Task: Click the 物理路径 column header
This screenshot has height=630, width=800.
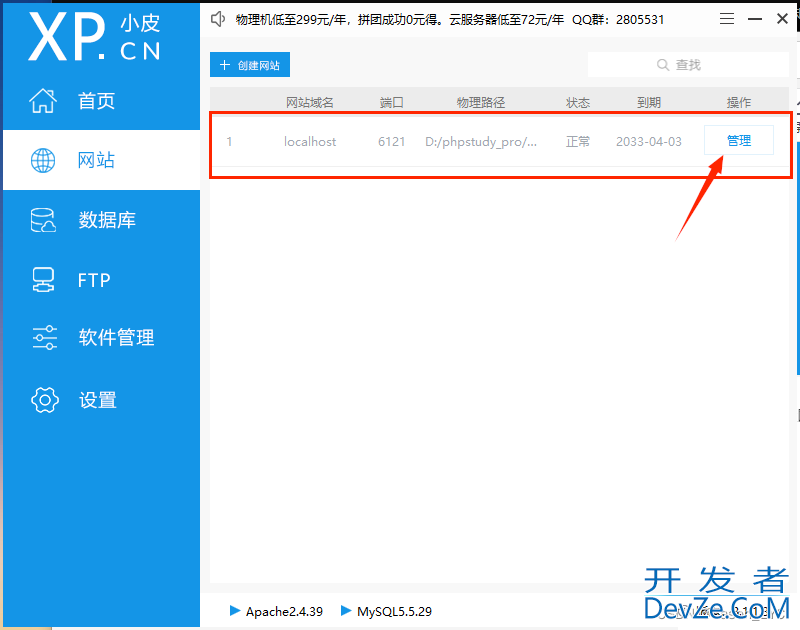Action: pyautogui.click(x=481, y=103)
